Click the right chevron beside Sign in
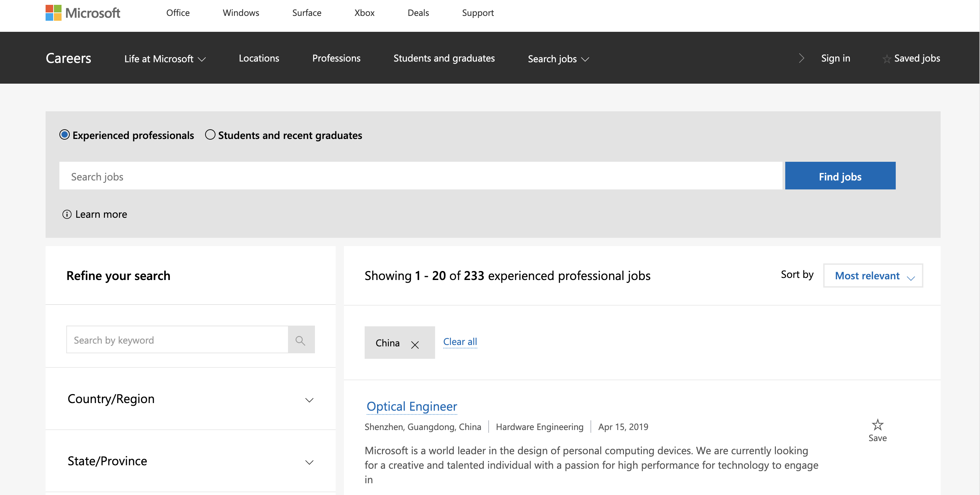Viewport: 980px width, 495px height. click(801, 58)
